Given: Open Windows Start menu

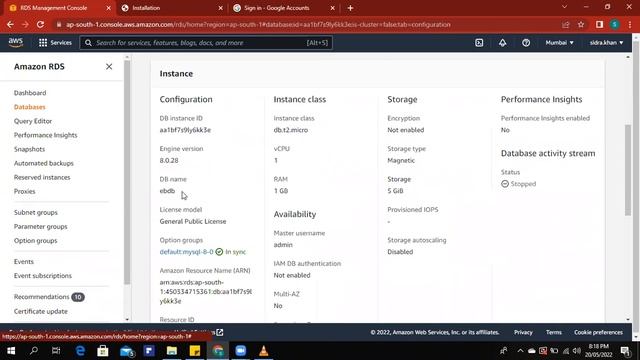Looking at the screenshot, I should (11, 351).
